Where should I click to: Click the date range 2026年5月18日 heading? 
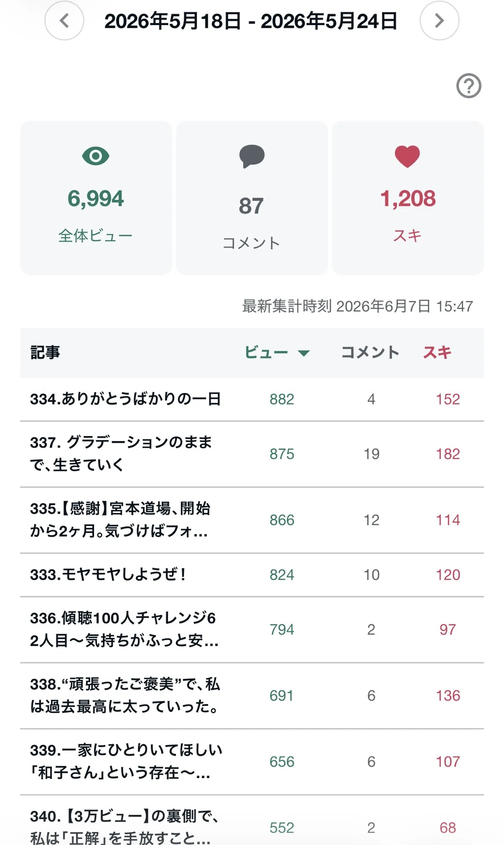[251, 21]
